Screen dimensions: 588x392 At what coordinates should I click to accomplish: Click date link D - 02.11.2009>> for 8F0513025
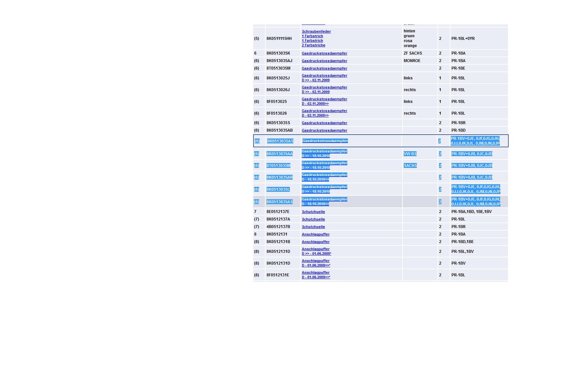315,104
